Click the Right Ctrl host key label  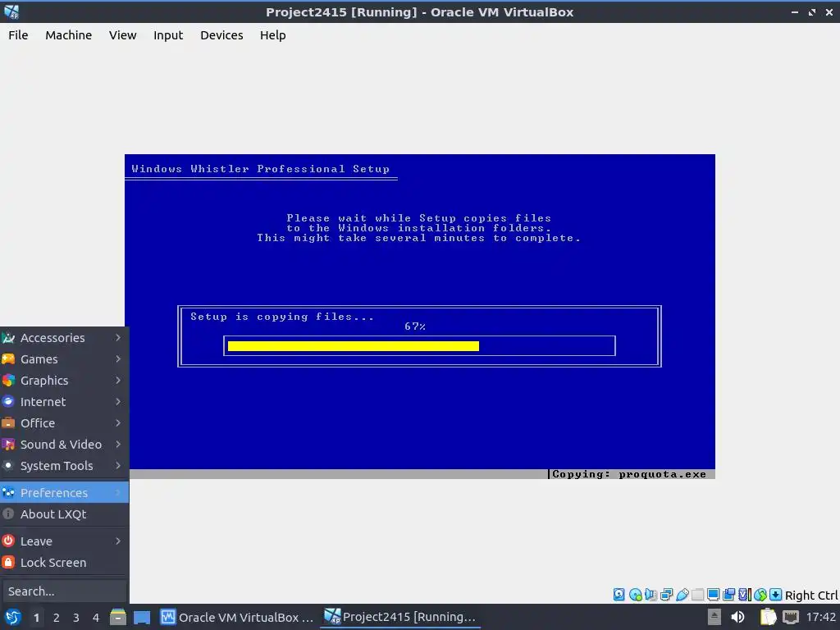811,596
